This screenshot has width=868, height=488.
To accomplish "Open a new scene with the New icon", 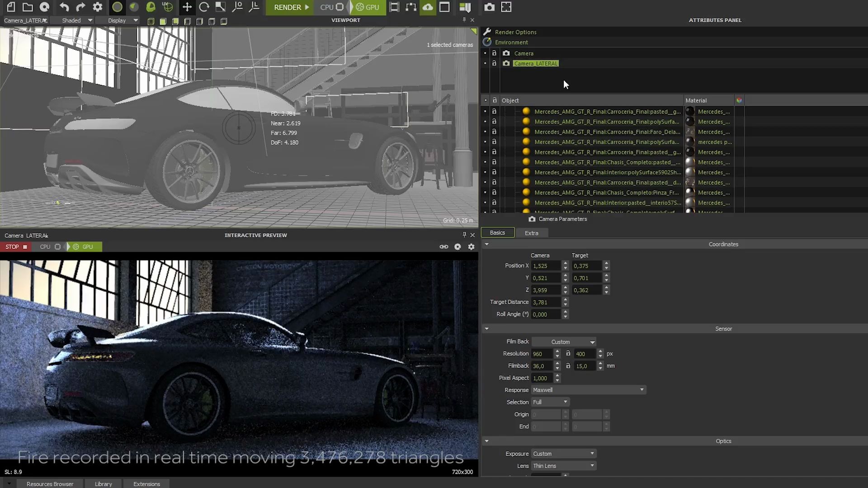I will click(10, 7).
